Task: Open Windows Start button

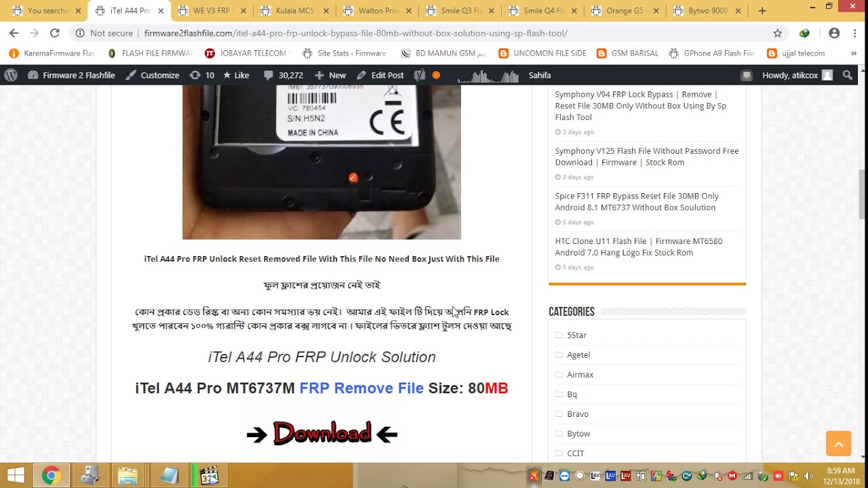Action: click(x=16, y=476)
